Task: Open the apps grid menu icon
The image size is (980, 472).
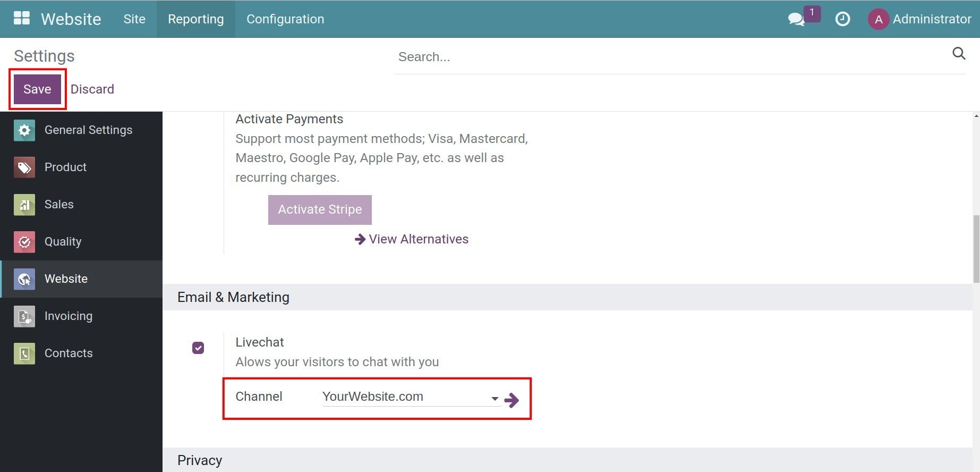Action: pyautogui.click(x=22, y=19)
